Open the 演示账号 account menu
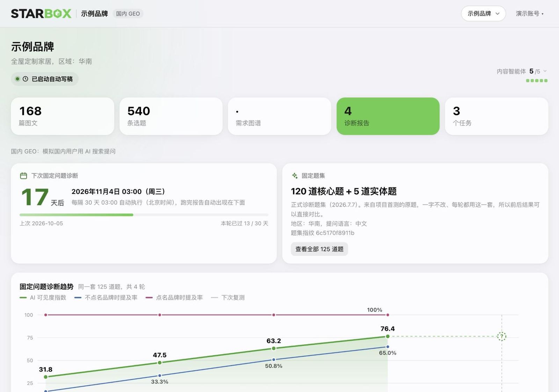This screenshot has width=559, height=392. click(x=530, y=14)
